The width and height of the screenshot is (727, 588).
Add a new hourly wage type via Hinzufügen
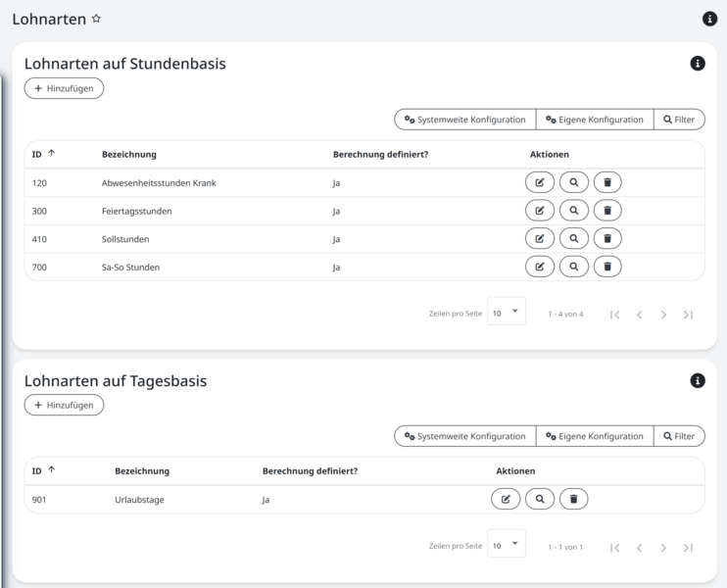(x=64, y=88)
